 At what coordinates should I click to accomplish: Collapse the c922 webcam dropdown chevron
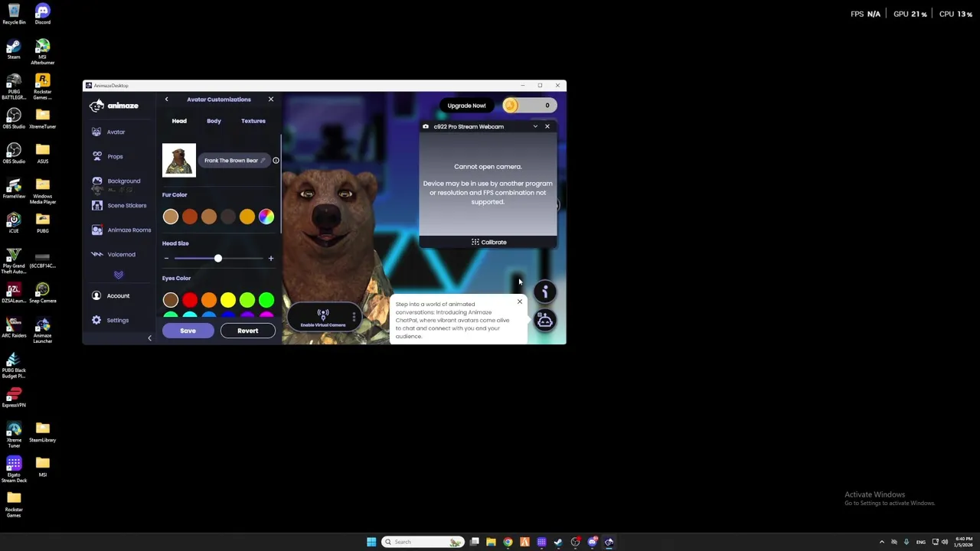point(535,126)
